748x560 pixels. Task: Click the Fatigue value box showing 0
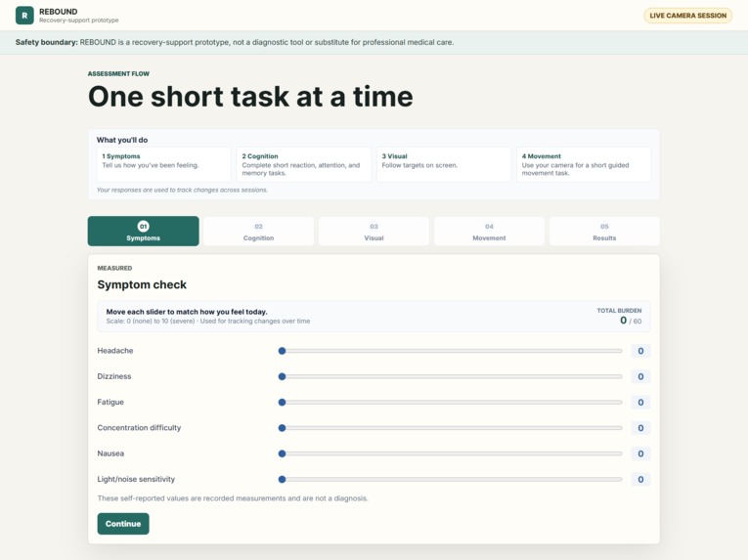640,403
